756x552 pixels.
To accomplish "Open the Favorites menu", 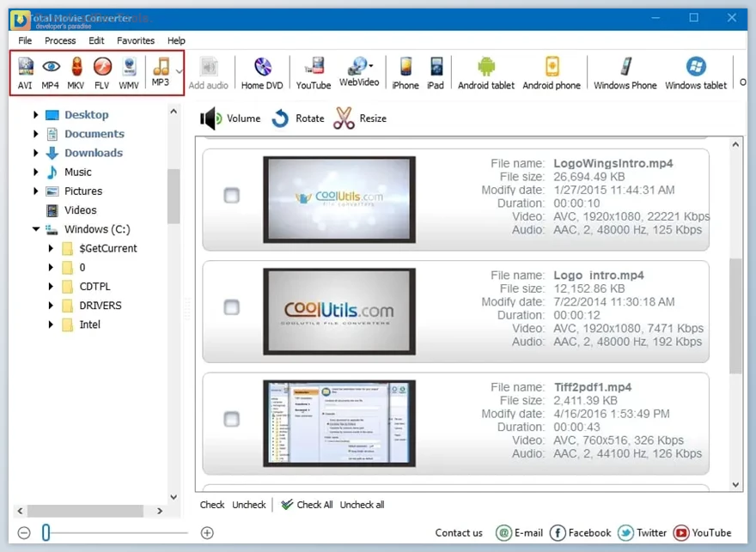I will (136, 40).
